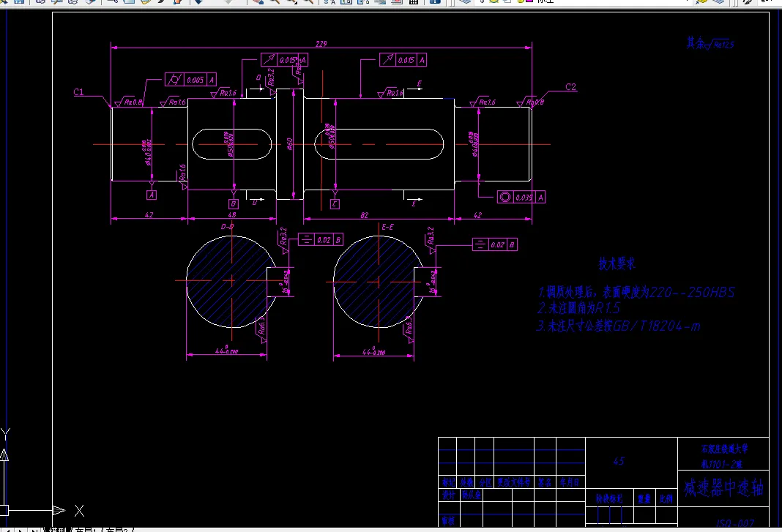The height and width of the screenshot is (532, 782).
Task: Activate the Pan realtime hand tool
Action: 258,1
